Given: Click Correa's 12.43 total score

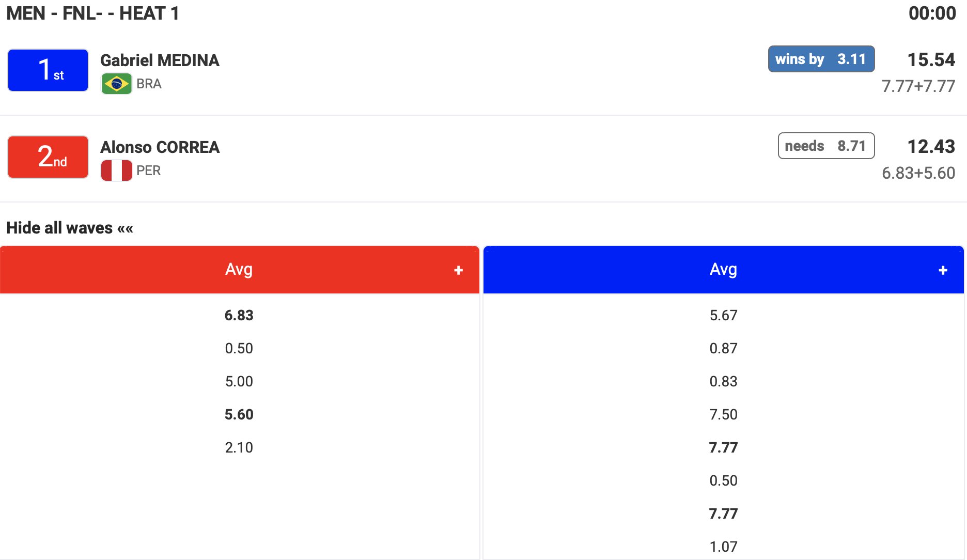Looking at the screenshot, I should tap(931, 146).
